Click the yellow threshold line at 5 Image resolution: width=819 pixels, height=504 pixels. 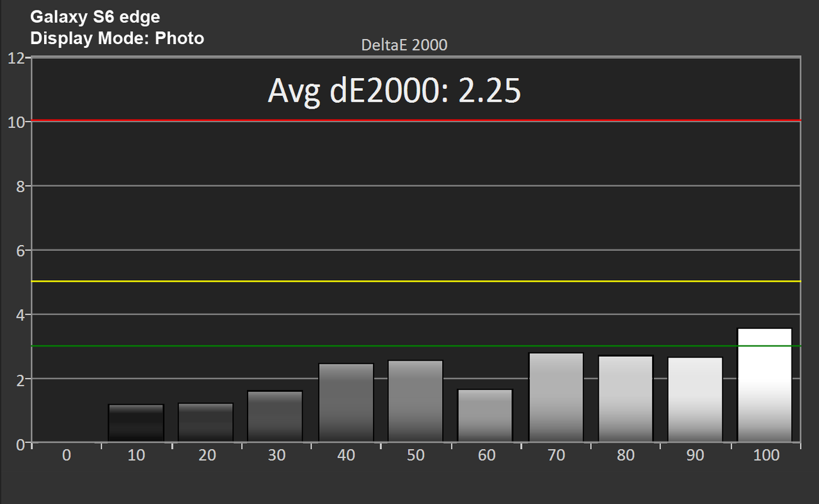click(x=416, y=281)
